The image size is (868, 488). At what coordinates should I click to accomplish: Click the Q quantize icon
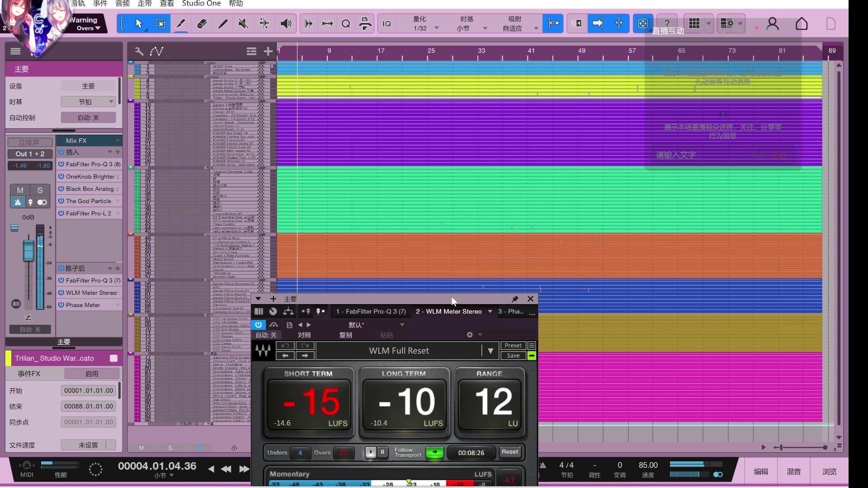tap(346, 23)
